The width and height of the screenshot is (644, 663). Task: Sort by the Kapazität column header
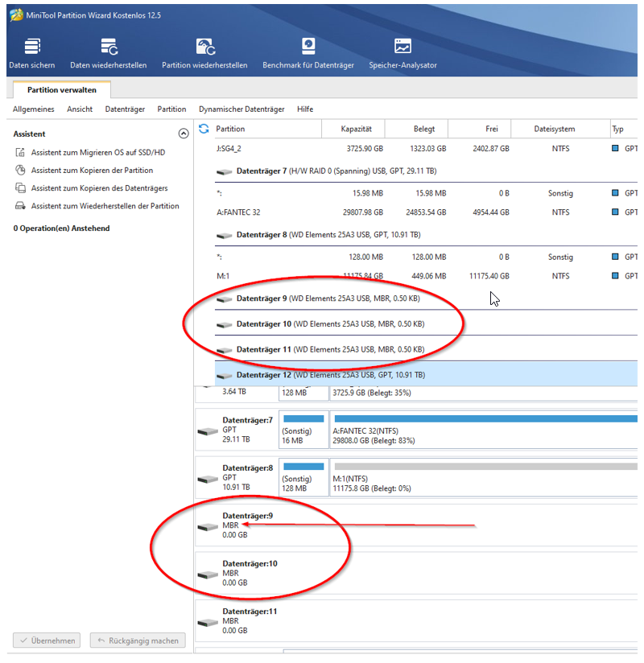pos(353,129)
